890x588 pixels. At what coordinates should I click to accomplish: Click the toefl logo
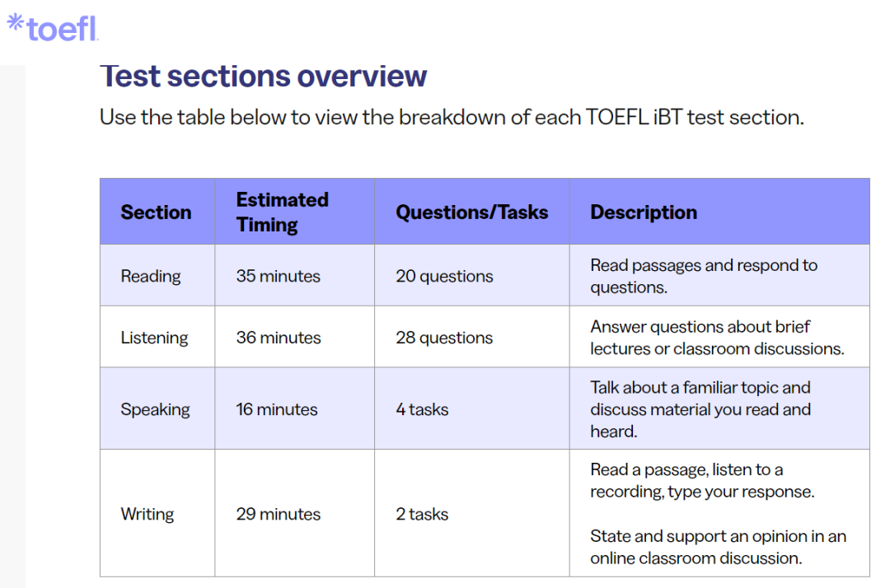tap(53, 27)
